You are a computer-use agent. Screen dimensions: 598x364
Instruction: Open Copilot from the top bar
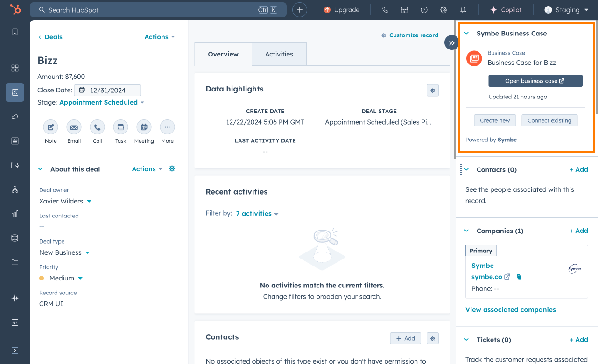pos(506,10)
